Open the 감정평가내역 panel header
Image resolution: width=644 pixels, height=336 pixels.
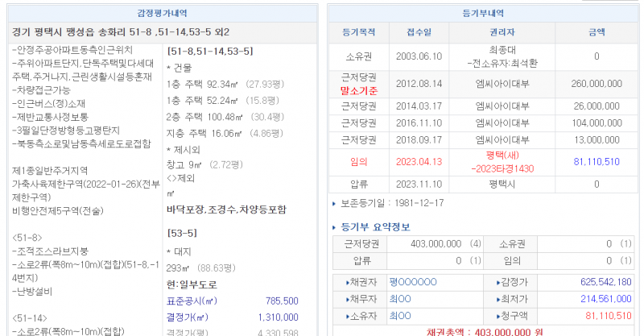[x=163, y=14]
